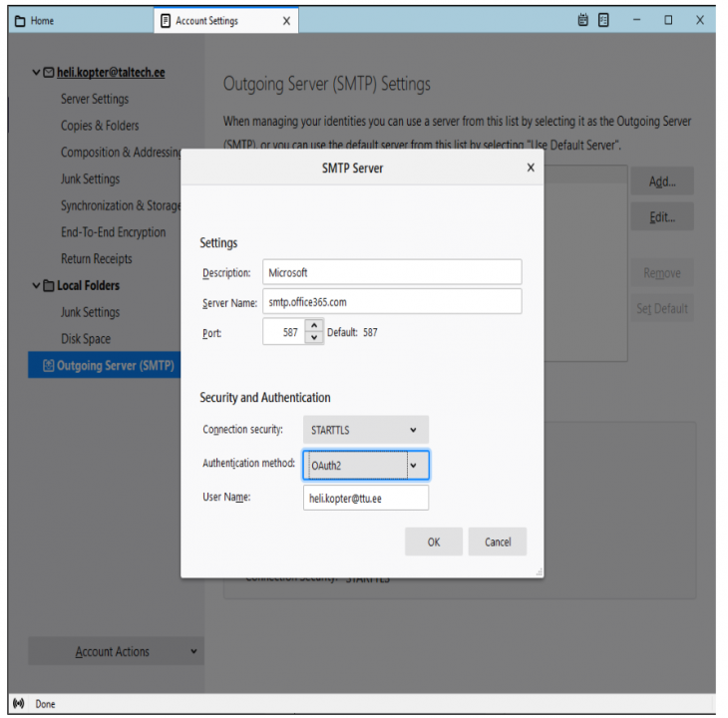Click the Remove button
Image resolution: width=728 pixels, height=718 pixels.
[662, 273]
